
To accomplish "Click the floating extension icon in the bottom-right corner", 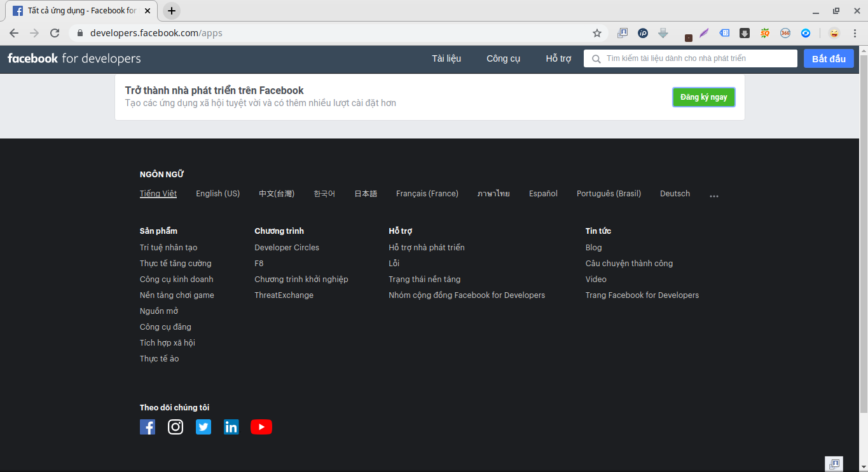I will click(x=834, y=464).
